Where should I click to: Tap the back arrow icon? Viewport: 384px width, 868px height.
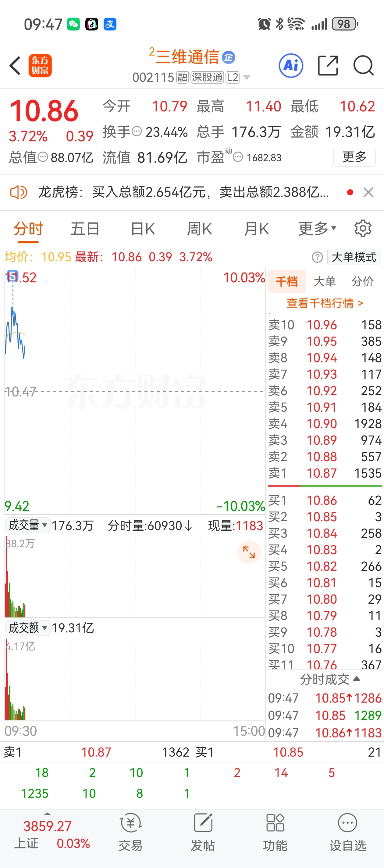pyautogui.click(x=15, y=66)
